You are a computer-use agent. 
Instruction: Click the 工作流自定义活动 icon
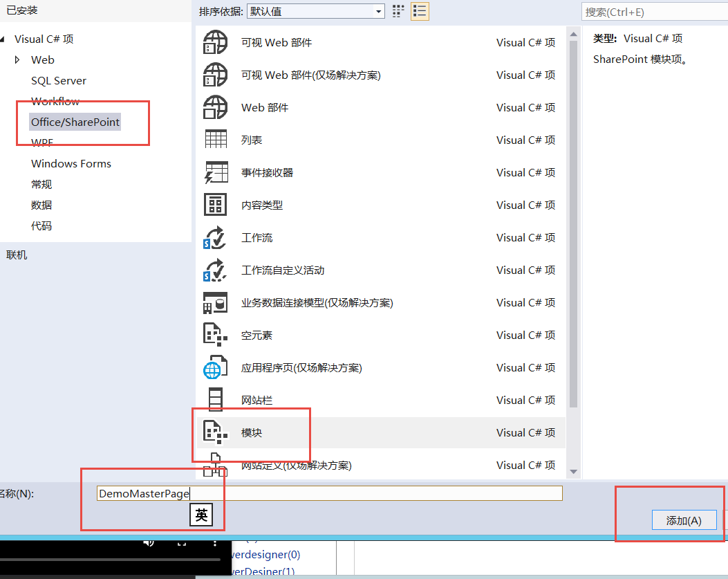tap(215, 270)
